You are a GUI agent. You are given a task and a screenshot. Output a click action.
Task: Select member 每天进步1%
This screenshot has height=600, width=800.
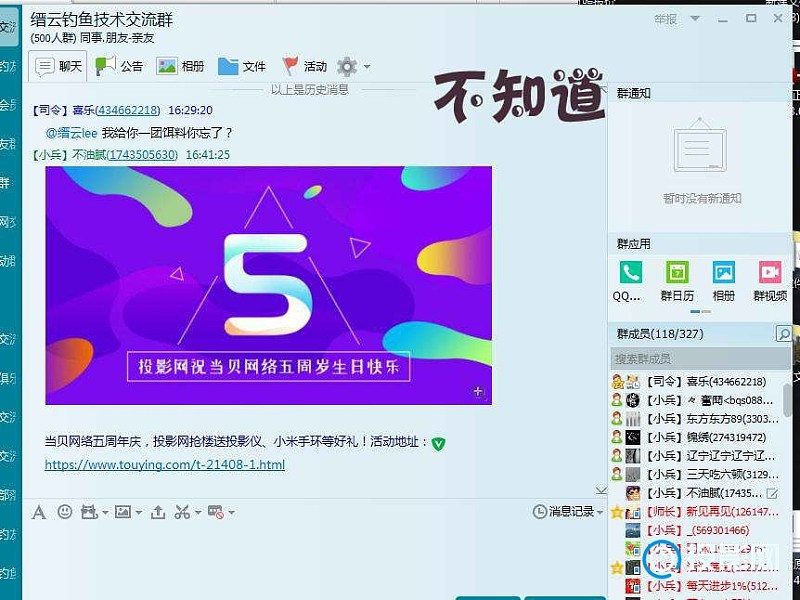pyautogui.click(x=696, y=586)
